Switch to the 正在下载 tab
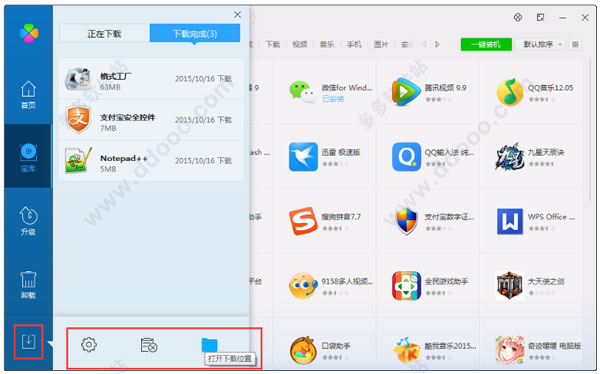Image resolution: width=600 pixels, height=374 pixels. click(x=104, y=34)
